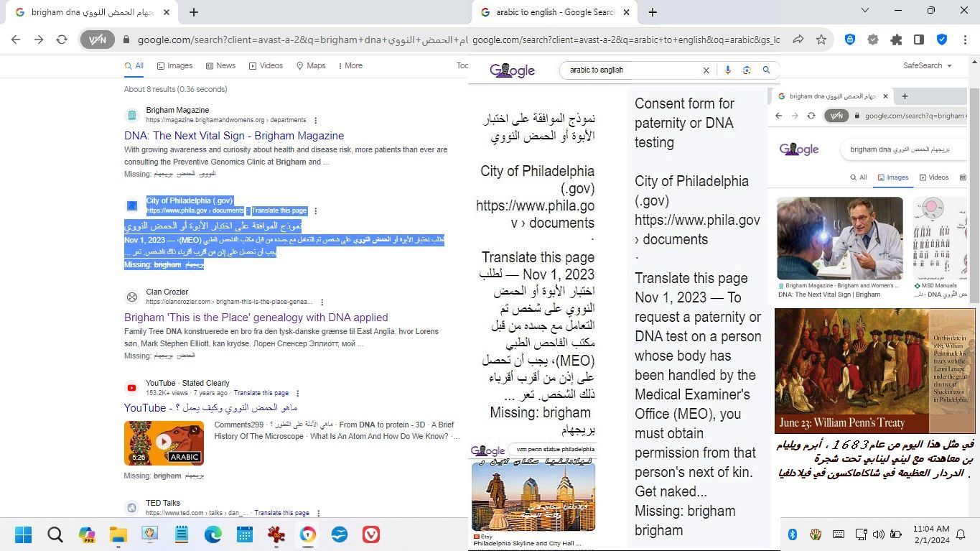Select Images tab in the embedded screenshot
The height and width of the screenshot is (551, 980).
tap(892, 177)
